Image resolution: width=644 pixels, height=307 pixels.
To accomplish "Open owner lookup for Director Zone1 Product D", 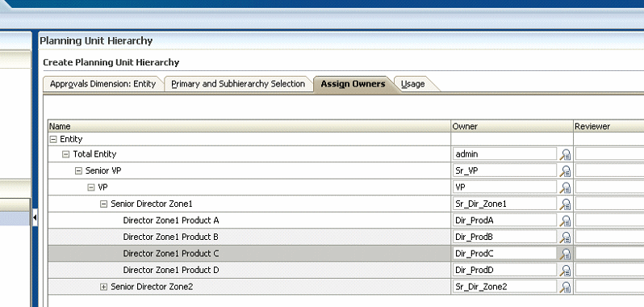I will click(x=565, y=271).
